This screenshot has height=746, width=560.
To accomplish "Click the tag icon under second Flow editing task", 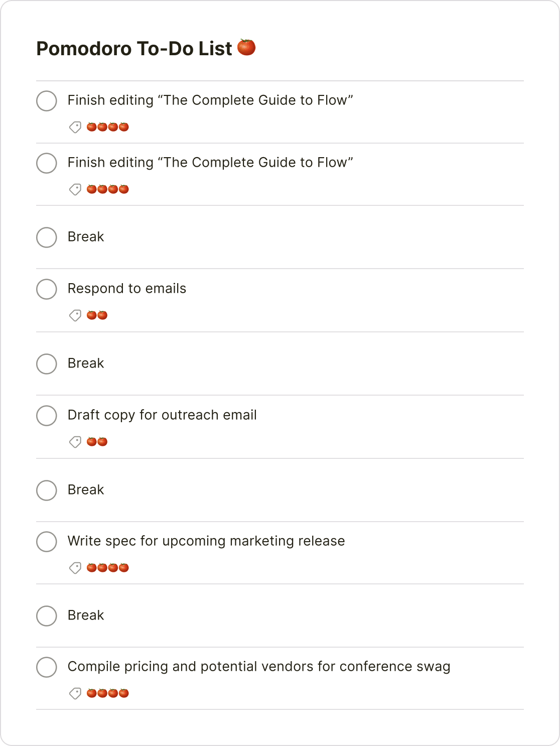I will tap(75, 189).
